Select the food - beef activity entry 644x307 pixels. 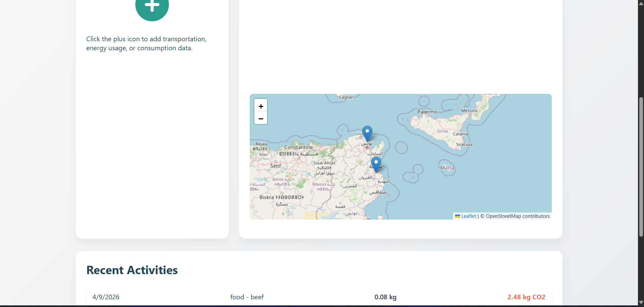pyautogui.click(x=247, y=297)
